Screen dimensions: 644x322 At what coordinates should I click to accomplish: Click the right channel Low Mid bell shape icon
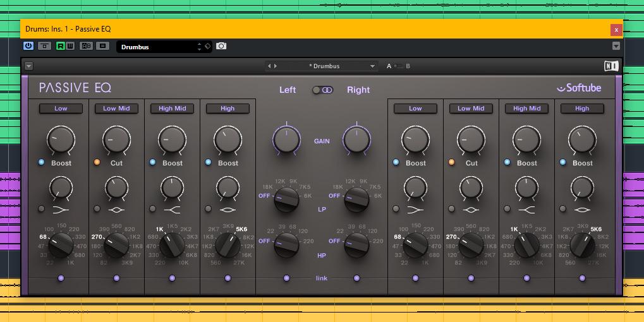tap(471, 210)
